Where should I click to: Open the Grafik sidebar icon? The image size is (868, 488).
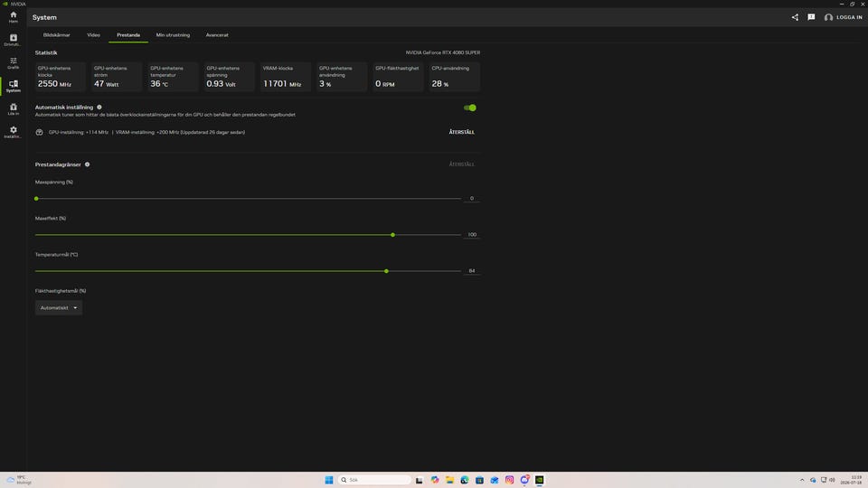(x=14, y=63)
